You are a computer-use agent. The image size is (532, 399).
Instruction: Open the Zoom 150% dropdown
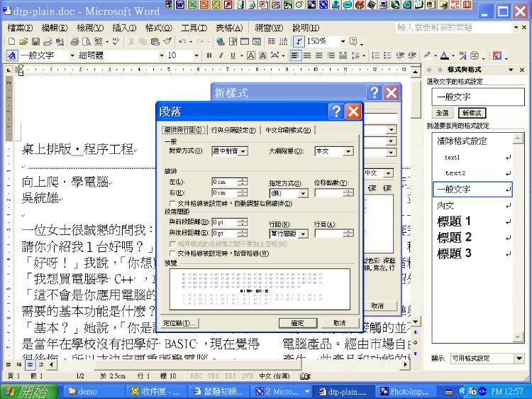pyautogui.click(x=343, y=41)
